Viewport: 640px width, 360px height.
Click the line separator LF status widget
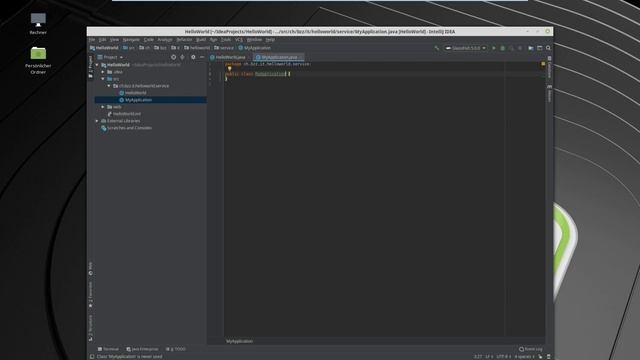(489, 356)
